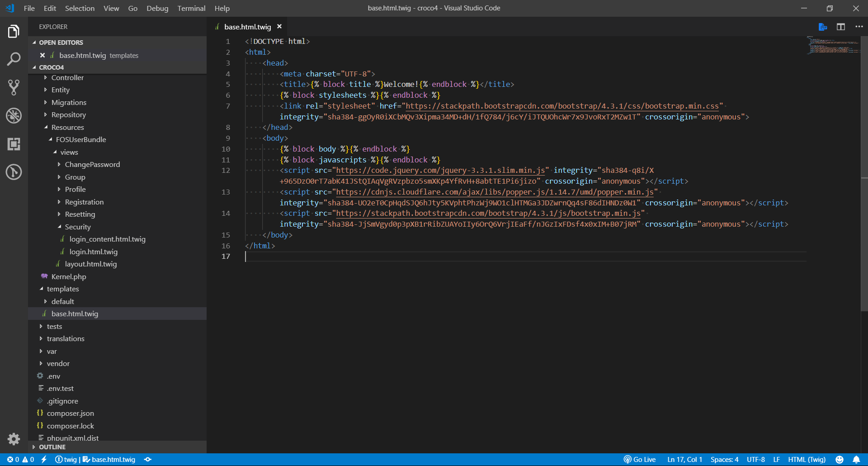The height and width of the screenshot is (466, 868).
Task: Open the Debug menu
Action: point(157,8)
